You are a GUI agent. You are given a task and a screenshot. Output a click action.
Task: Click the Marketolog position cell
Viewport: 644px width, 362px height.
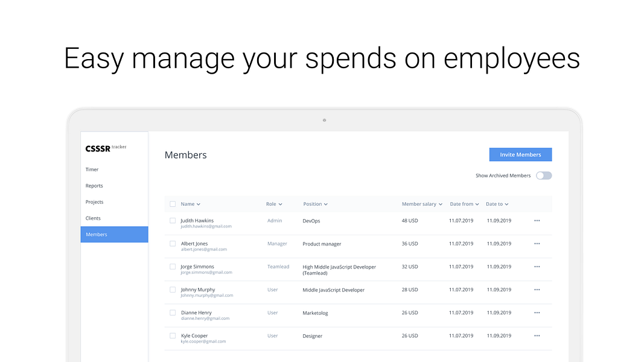[x=315, y=313]
